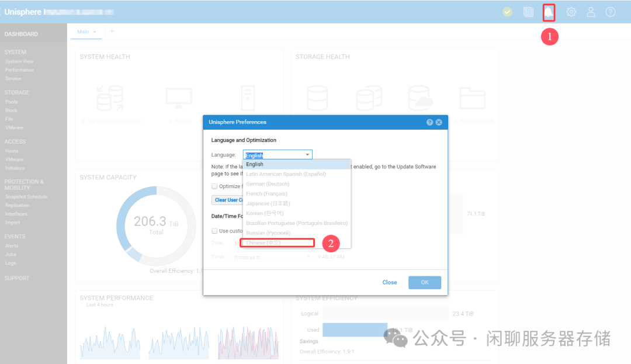
Task: Open Service under SYSTEM in sidebar
Action: tap(13, 78)
